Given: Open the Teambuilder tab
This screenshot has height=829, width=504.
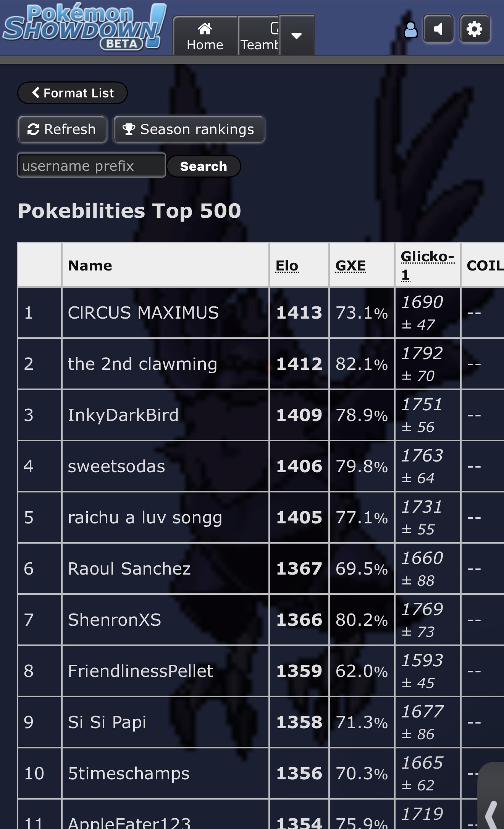Looking at the screenshot, I should coord(259,36).
